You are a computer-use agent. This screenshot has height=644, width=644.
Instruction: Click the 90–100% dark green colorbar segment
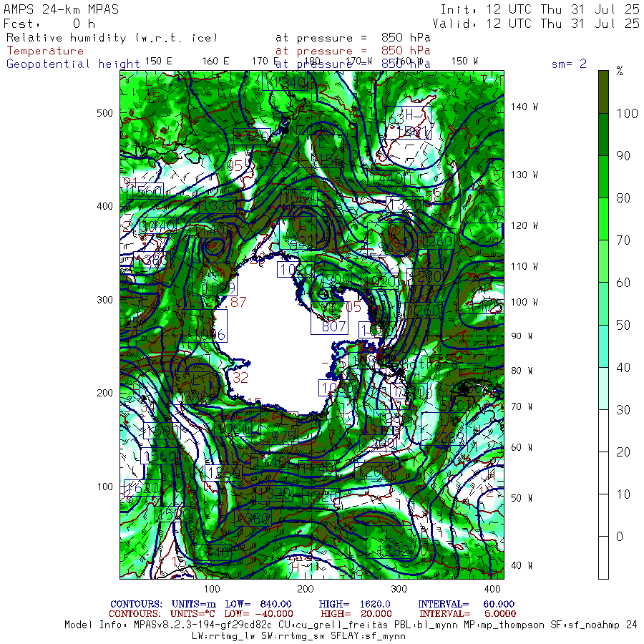click(x=603, y=135)
